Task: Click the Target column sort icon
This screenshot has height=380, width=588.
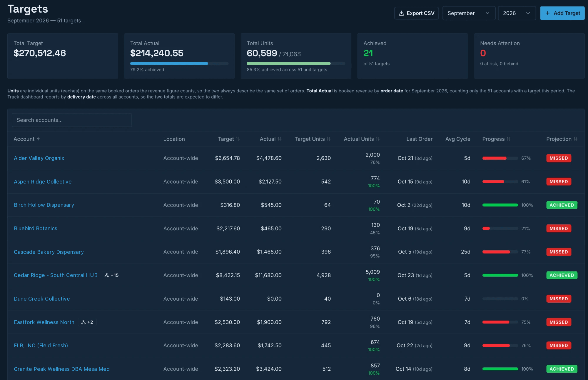Action: point(238,139)
